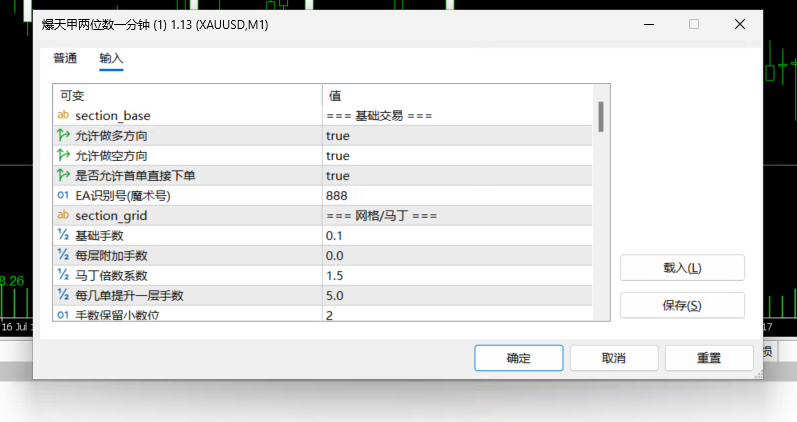This screenshot has width=797, height=422.
Task: Click the 取消 button
Action: click(614, 358)
